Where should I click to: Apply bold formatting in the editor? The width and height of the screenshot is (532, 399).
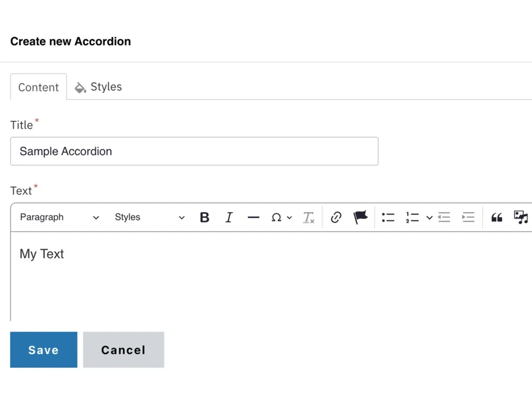click(x=204, y=217)
